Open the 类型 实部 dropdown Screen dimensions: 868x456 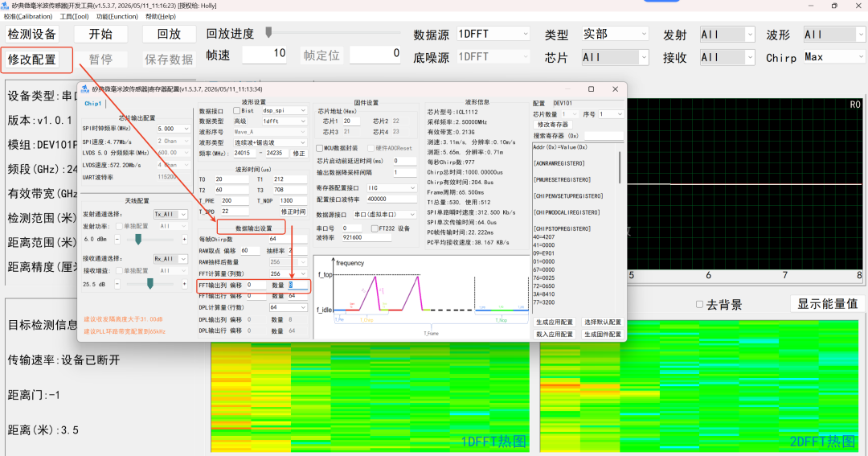tap(615, 35)
